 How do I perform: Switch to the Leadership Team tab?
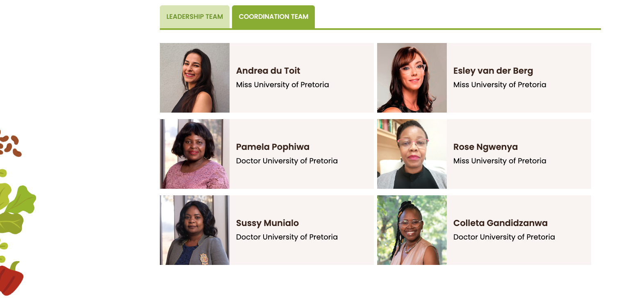[x=194, y=17]
